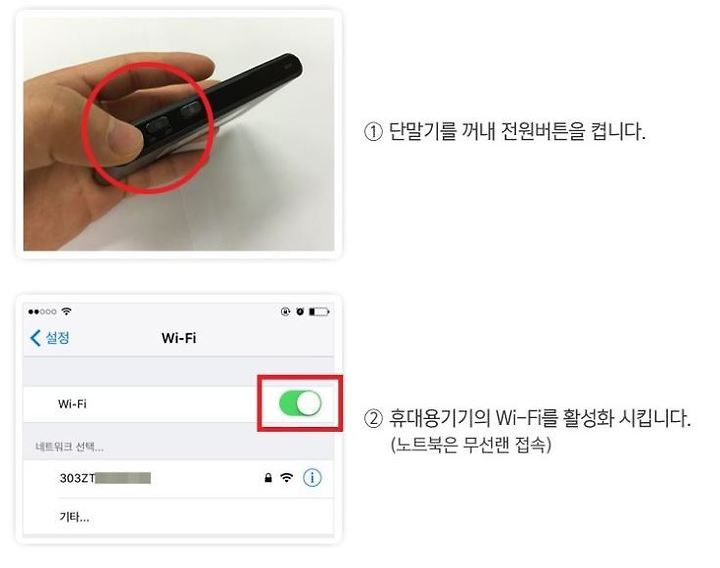Screen dimensions: 720x568
Task: Click the Wi-Fi signal strength icon for 303ZT
Action: (287, 478)
